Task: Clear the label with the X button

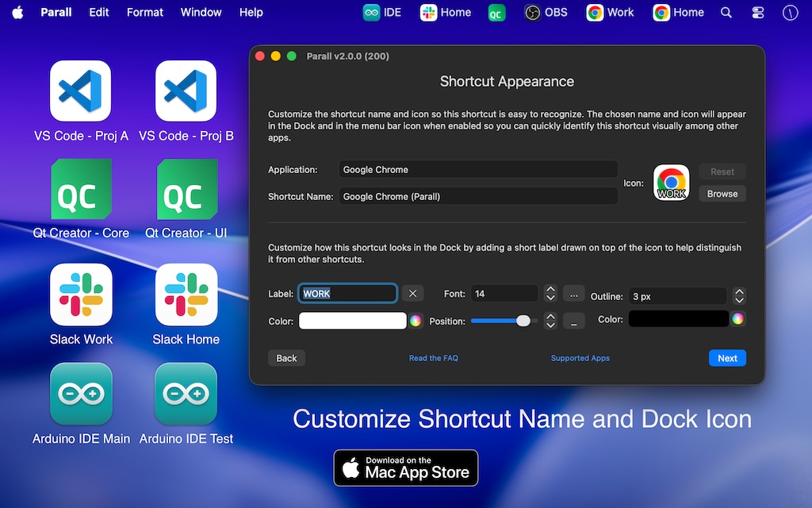Action: (x=412, y=294)
